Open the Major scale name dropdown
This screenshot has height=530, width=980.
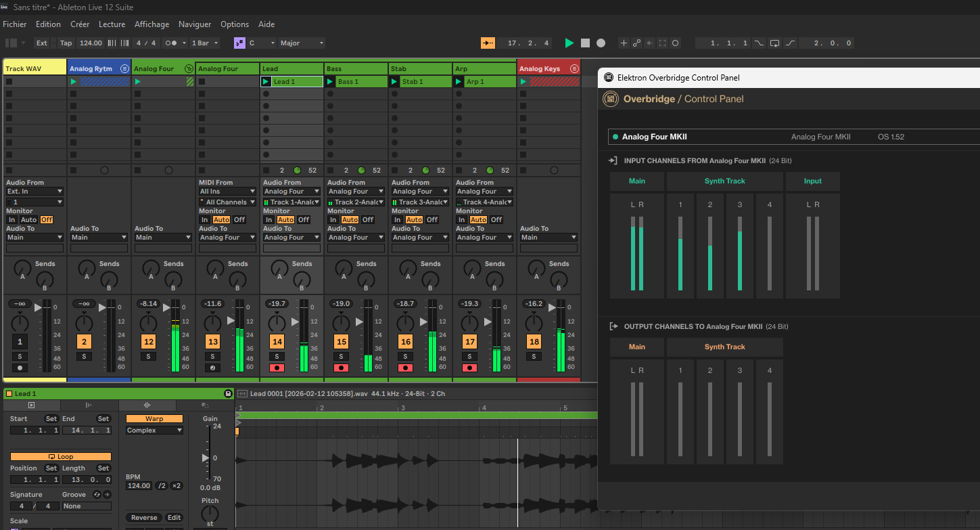[x=302, y=43]
